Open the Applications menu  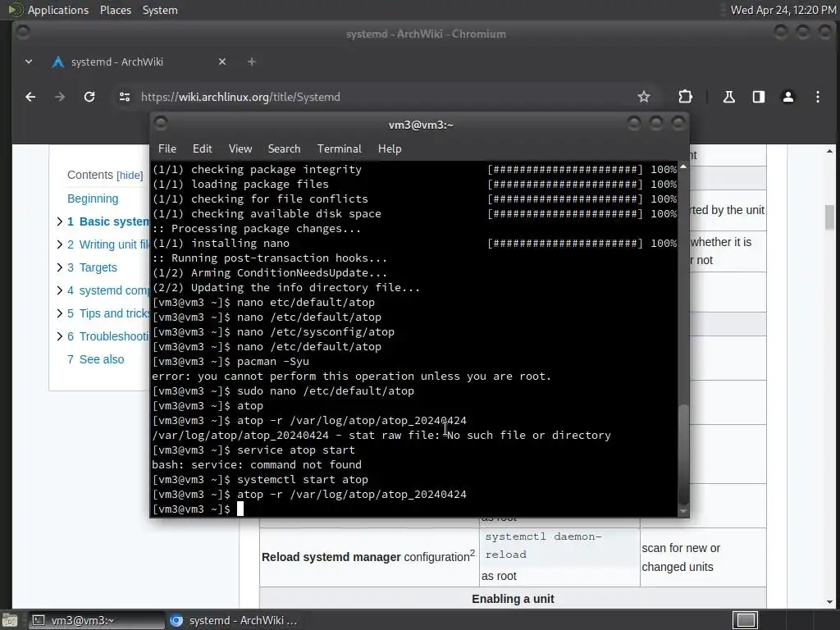click(x=58, y=10)
